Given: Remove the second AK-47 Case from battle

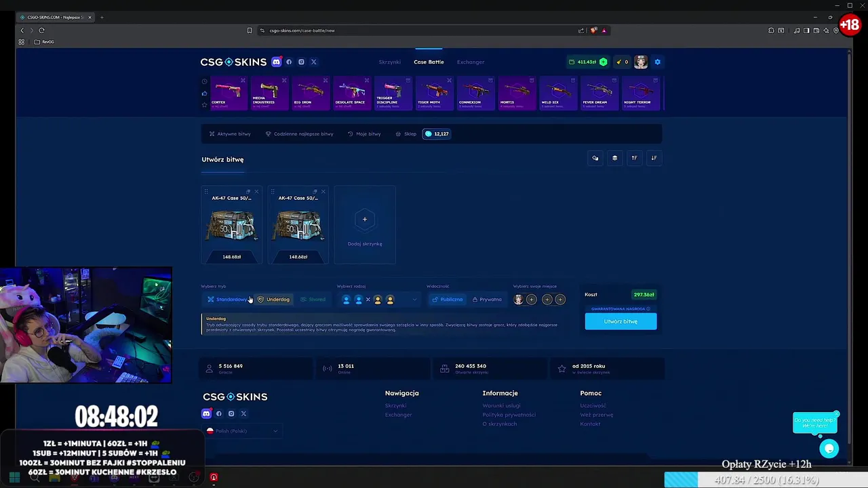Looking at the screenshot, I should point(323,191).
